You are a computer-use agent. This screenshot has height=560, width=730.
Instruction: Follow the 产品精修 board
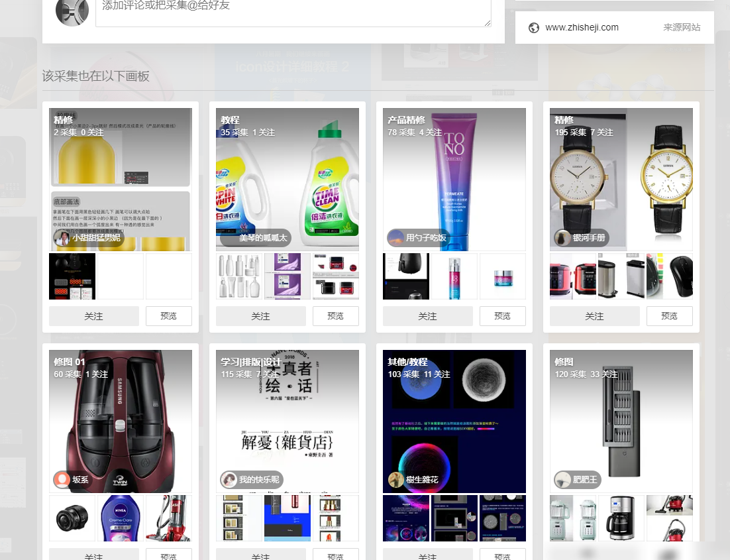pos(428,316)
